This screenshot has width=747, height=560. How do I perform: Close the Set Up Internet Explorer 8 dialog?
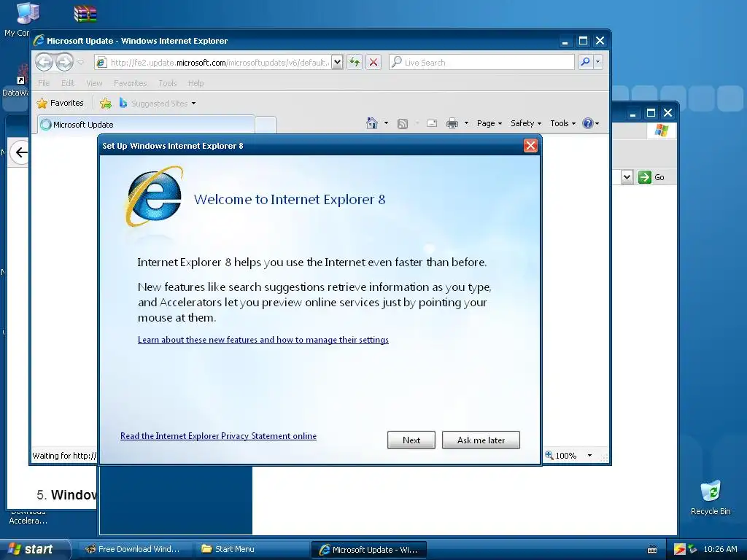[530, 146]
